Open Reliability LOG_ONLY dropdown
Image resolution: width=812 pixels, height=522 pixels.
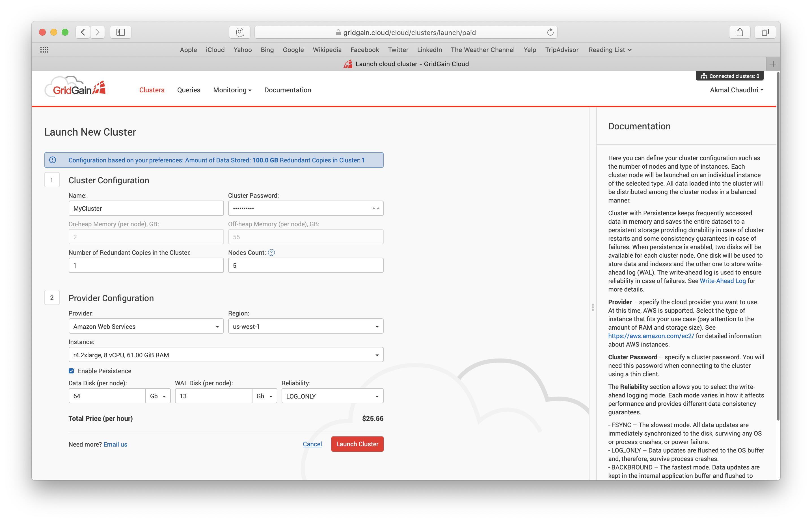(x=332, y=396)
